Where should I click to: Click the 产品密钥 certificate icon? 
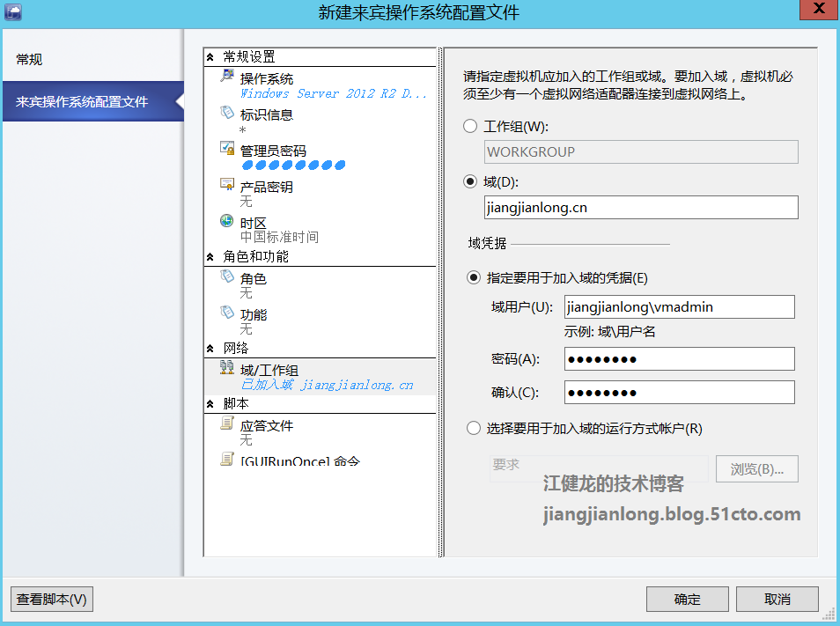point(227,184)
